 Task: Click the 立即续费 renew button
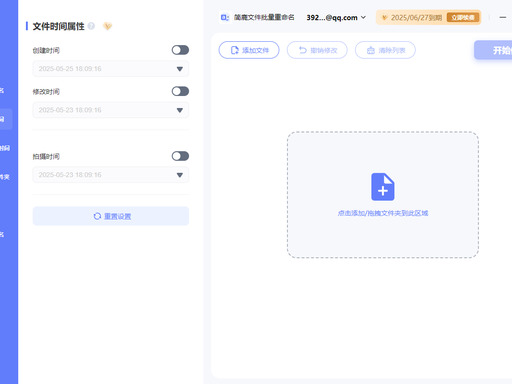463,17
